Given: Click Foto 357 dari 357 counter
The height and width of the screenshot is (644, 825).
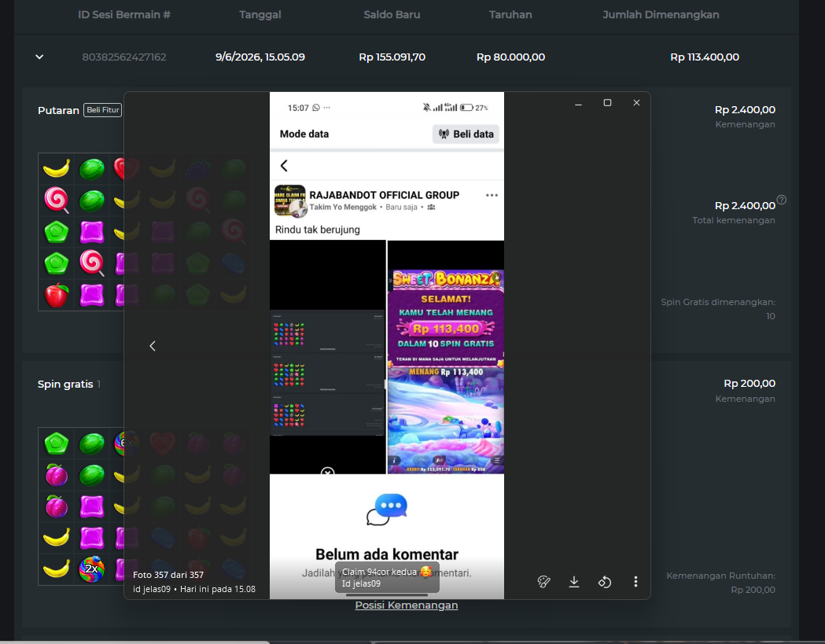Looking at the screenshot, I should (168, 575).
